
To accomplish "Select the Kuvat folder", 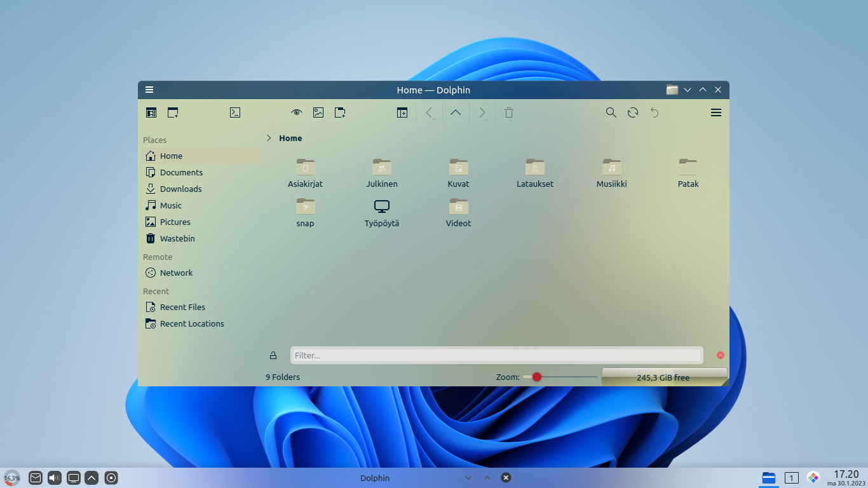I will (458, 173).
